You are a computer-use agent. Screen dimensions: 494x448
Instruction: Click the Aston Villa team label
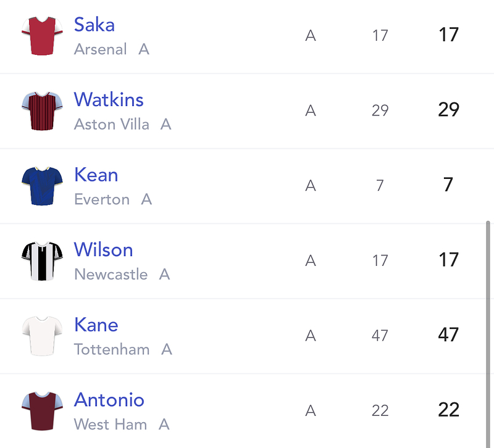tap(112, 125)
